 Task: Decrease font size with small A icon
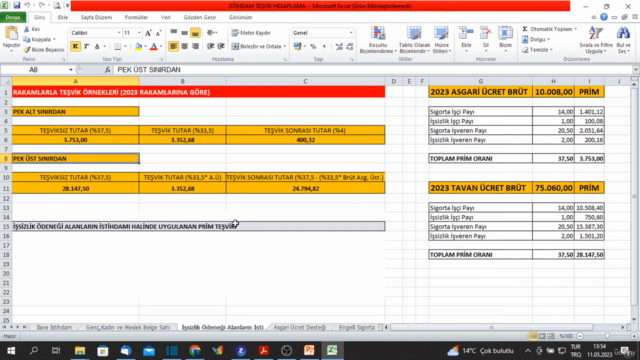tap(158, 33)
